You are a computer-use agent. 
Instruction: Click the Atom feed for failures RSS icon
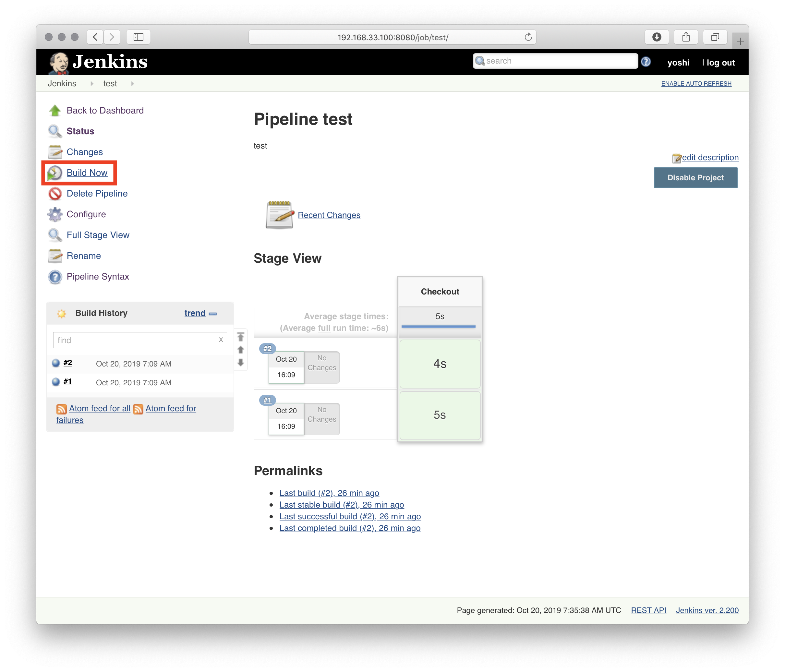pos(138,409)
